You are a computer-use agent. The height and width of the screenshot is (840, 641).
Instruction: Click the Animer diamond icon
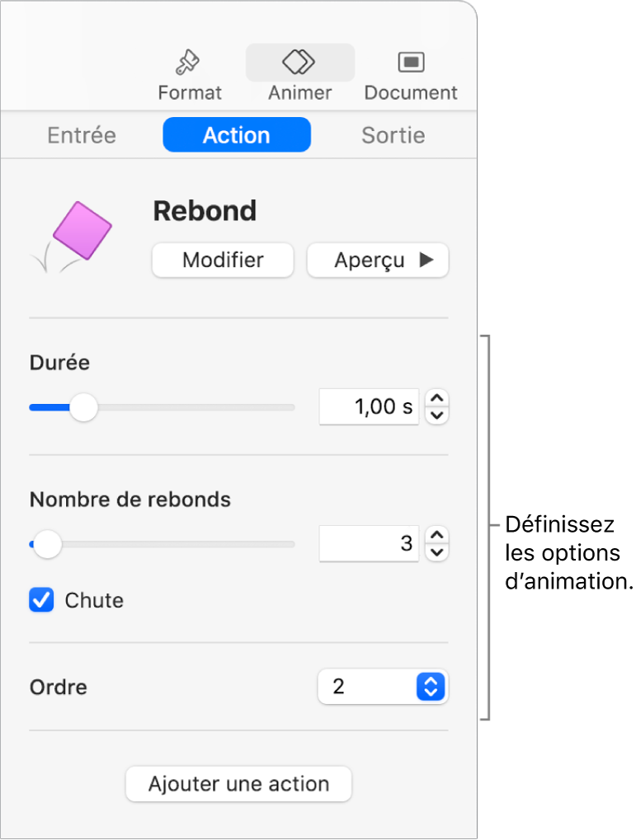[299, 62]
